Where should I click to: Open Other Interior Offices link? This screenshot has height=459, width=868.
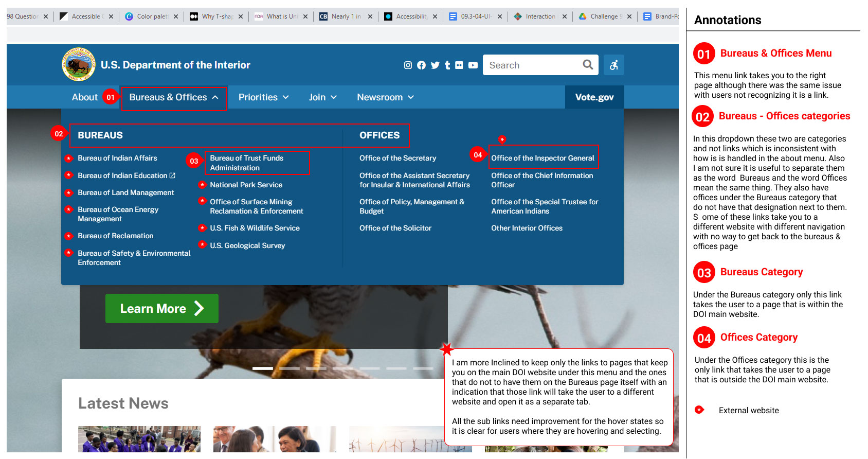click(x=527, y=228)
